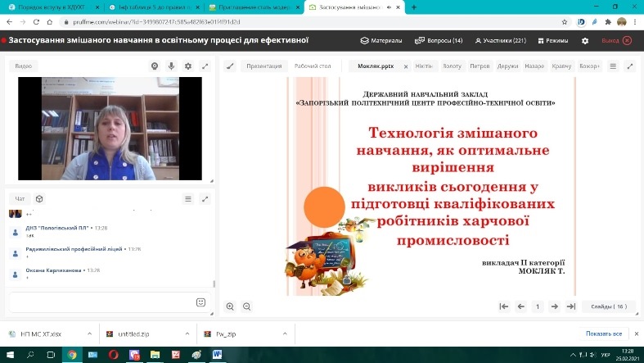Open the emoji picker in chat input
644x363 pixels.
[200, 302]
